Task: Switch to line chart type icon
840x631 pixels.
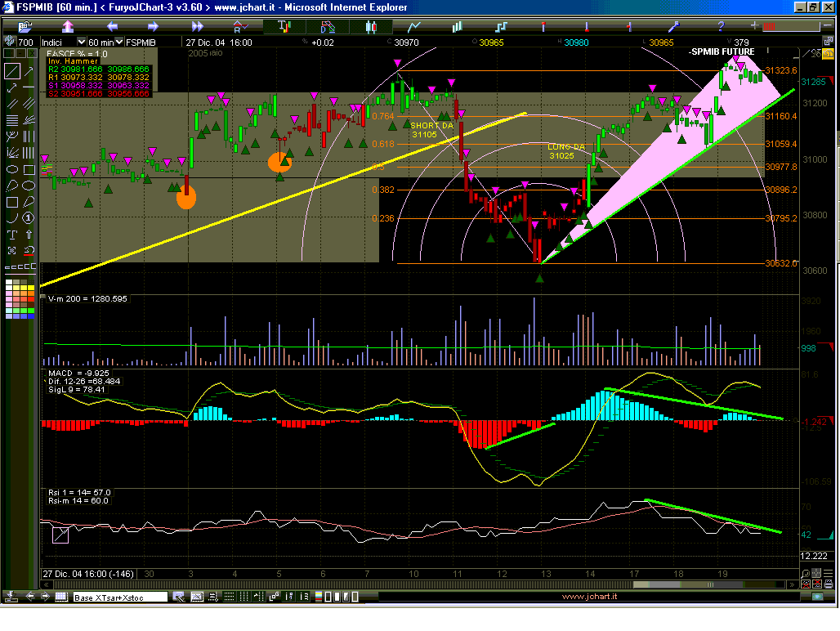Action: pos(415,27)
